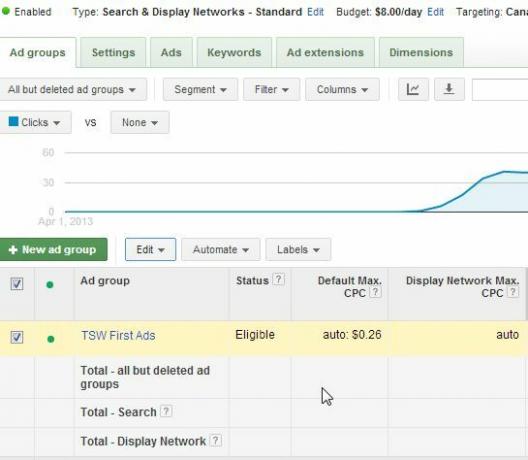Click help icon beside Total - Search
The width and height of the screenshot is (528, 460).
click(x=166, y=411)
